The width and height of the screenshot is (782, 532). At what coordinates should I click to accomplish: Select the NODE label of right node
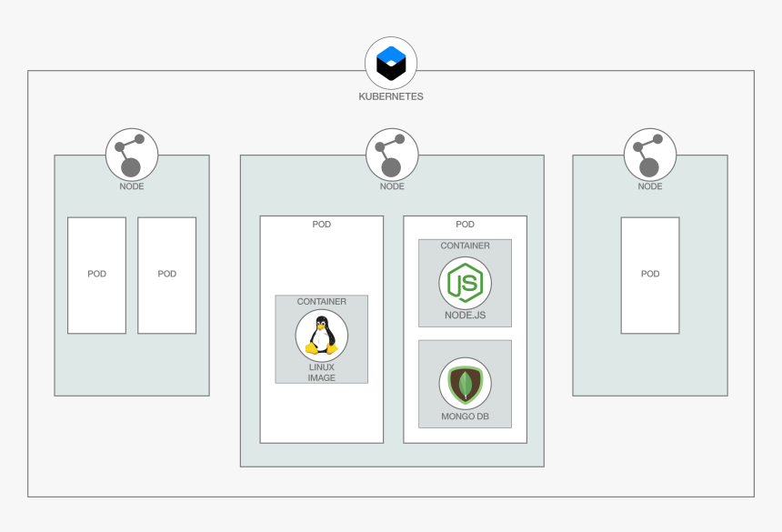click(650, 186)
